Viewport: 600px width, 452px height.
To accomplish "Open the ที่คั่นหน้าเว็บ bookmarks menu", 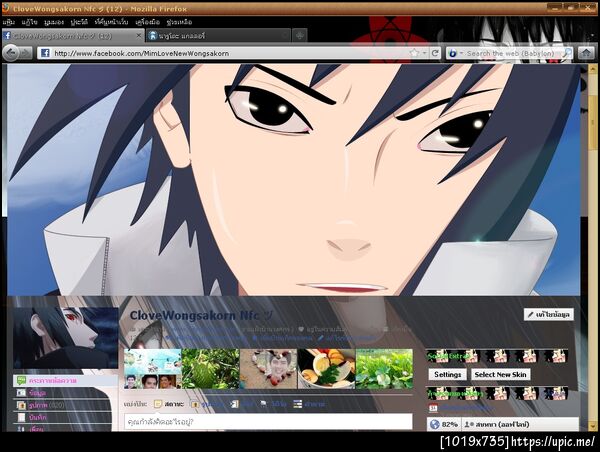I will pyautogui.click(x=111, y=22).
